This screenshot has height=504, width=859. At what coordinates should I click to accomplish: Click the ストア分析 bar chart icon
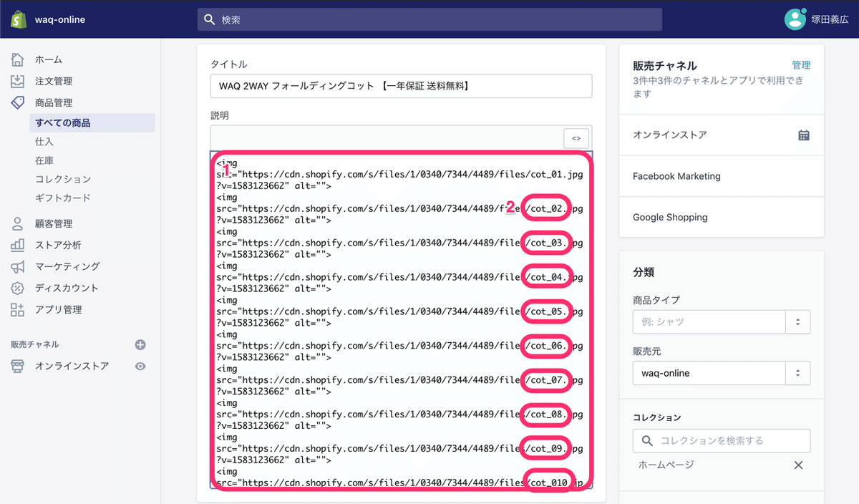(x=18, y=245)
